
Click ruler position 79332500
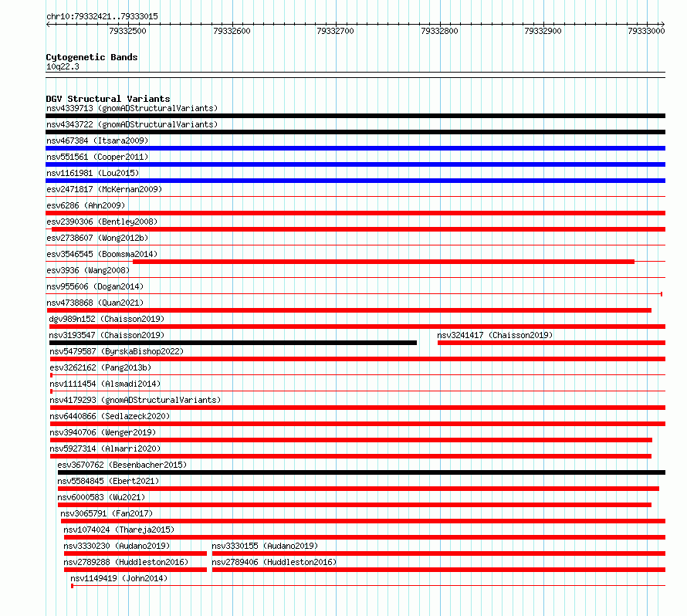[127, 31]
